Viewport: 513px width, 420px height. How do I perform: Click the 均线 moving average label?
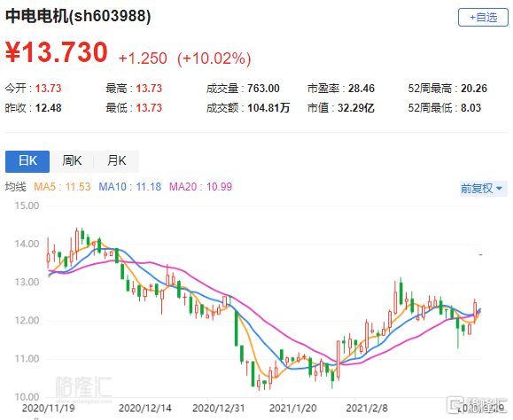tap(15, 187)
